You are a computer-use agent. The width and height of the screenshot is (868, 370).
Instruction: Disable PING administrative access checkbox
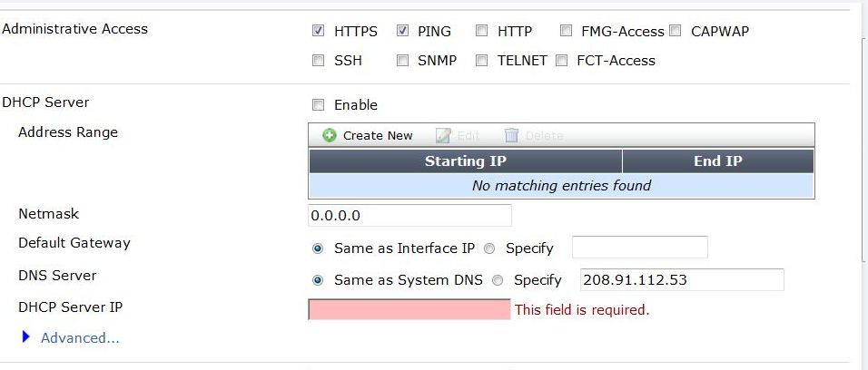pyautogui.click(x=402, y=31)
